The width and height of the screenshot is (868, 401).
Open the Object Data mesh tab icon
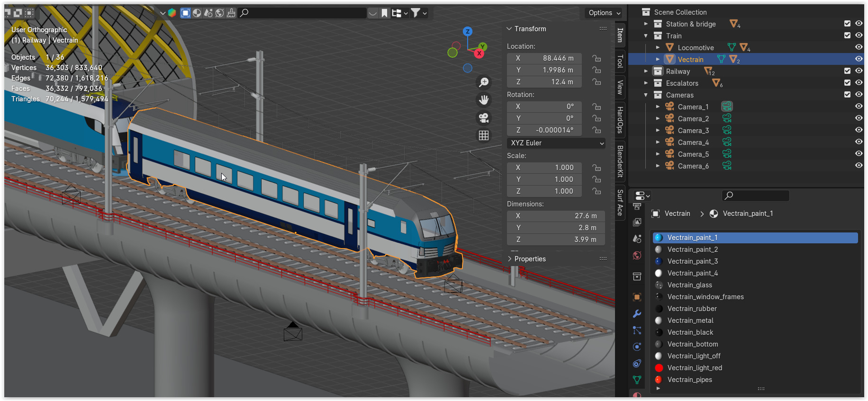click(x=637, y=380)
